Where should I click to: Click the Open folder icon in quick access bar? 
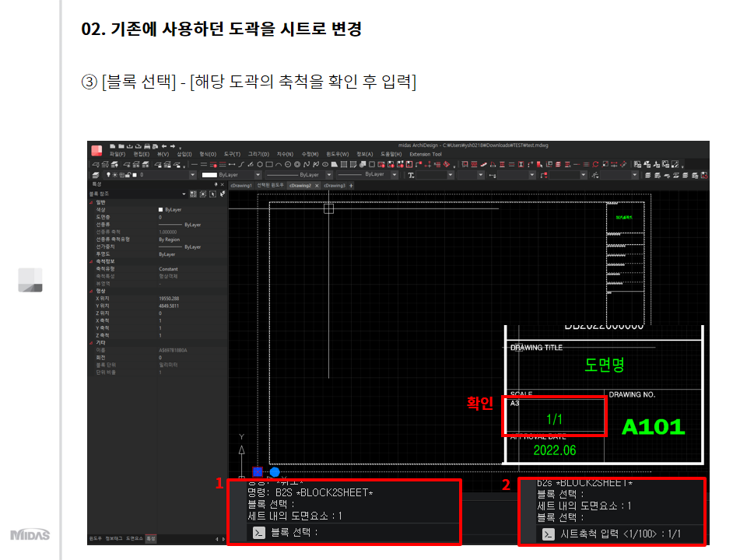(121, 145)
